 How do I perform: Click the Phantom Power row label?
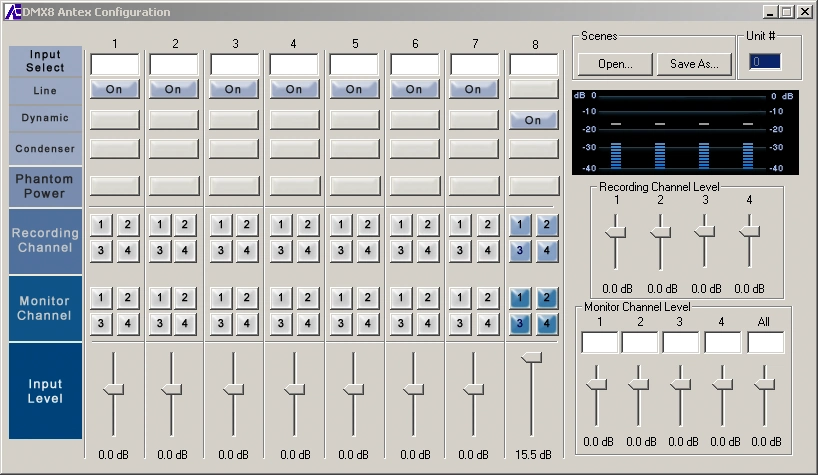click(x=45, y=186)
